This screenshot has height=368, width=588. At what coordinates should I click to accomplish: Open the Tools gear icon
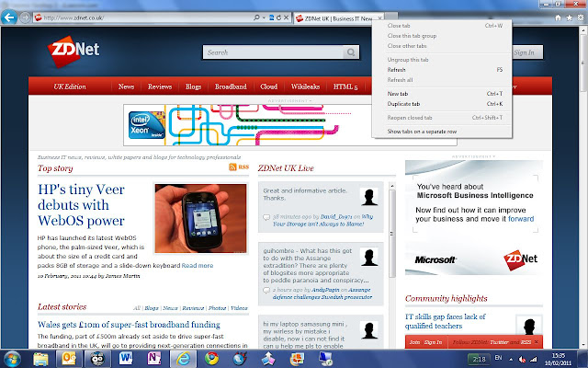pos(581,17)
